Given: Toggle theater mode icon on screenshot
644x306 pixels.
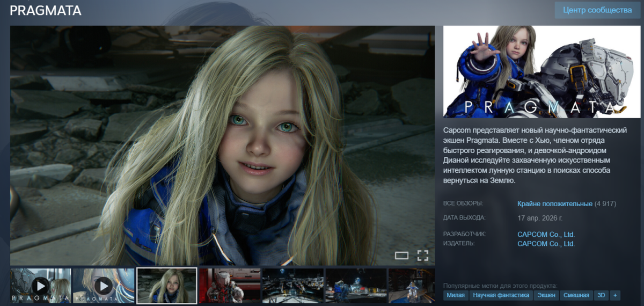Looking at the screenshot, I should tap(401, 256).
